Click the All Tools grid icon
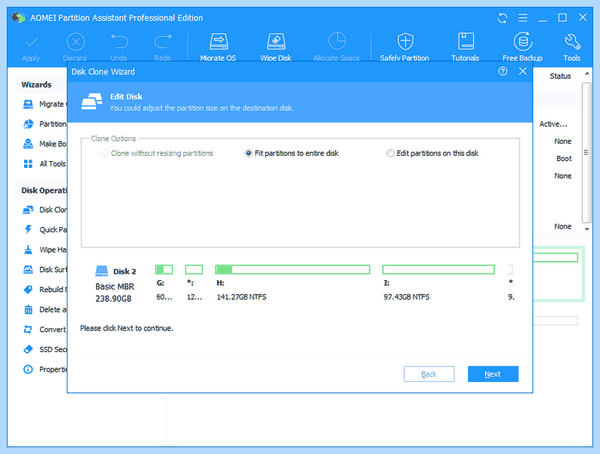Image resolution: width=600 pixels, height=454 pixels. tap(28, 164)
